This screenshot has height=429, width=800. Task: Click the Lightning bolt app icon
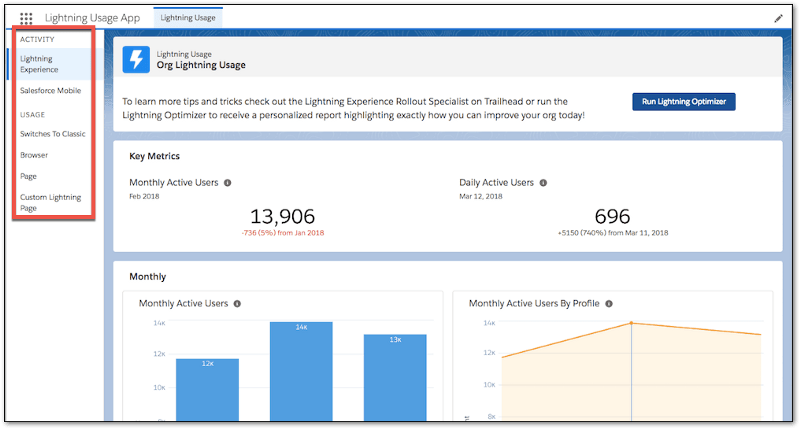[136, 60]
